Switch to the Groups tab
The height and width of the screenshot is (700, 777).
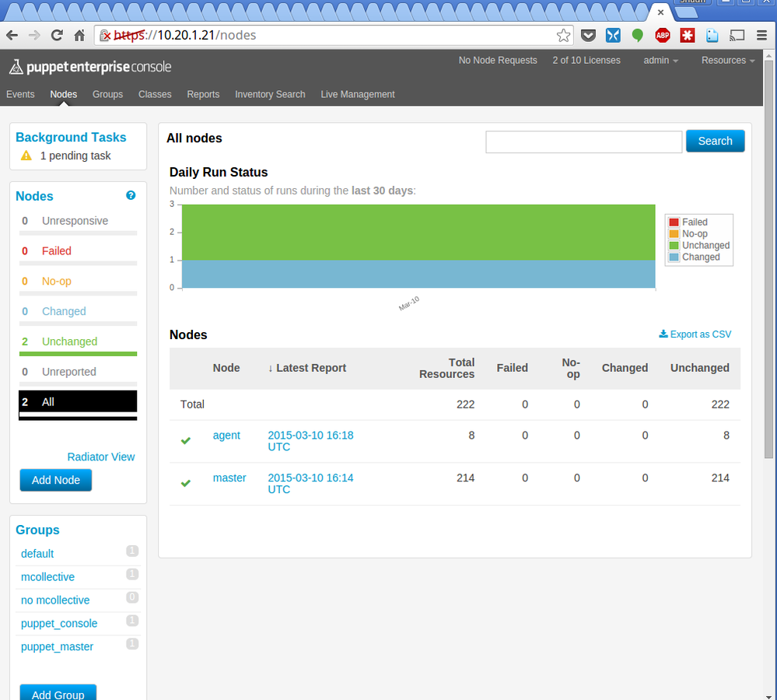[x=107, y=94]
